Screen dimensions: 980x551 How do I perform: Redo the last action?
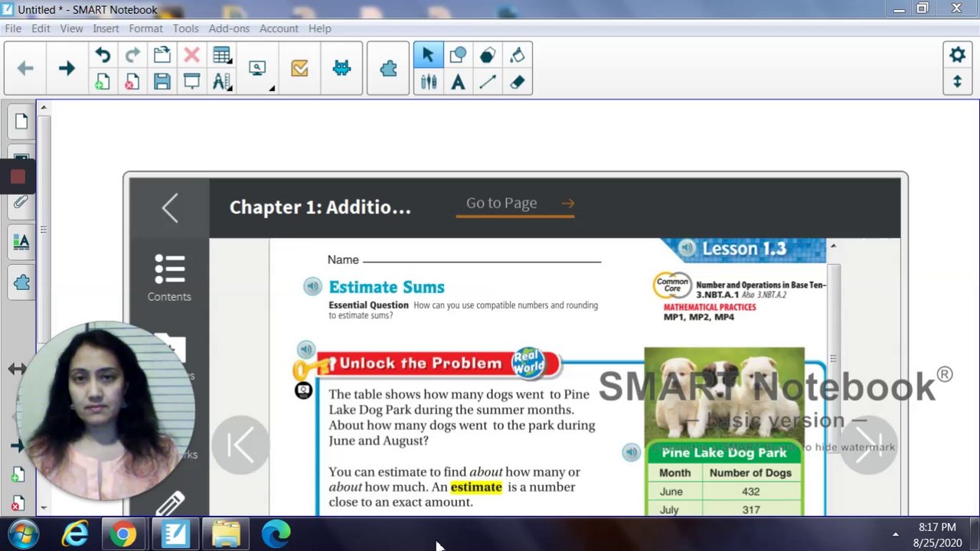coord(132,55)
